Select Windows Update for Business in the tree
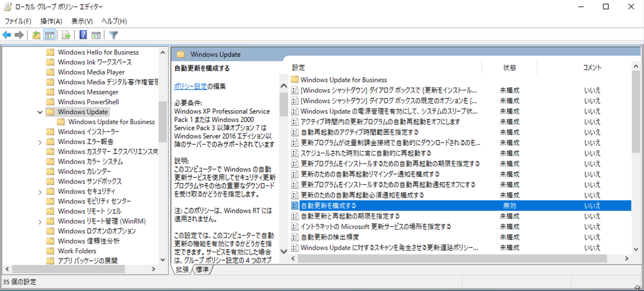Image resolution: width=644 pixels, height=291 pixels. [112, 121]
